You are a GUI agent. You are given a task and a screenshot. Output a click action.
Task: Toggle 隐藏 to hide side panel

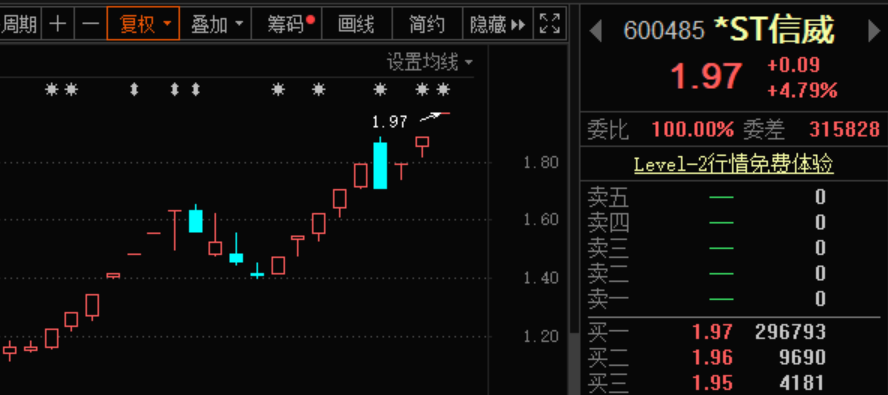point(497,24)
